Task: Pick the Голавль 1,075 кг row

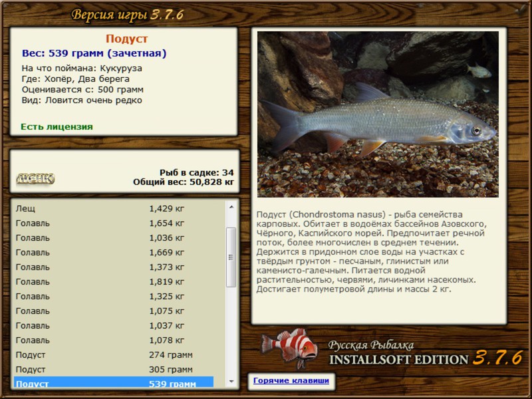Action: (113, 311)
